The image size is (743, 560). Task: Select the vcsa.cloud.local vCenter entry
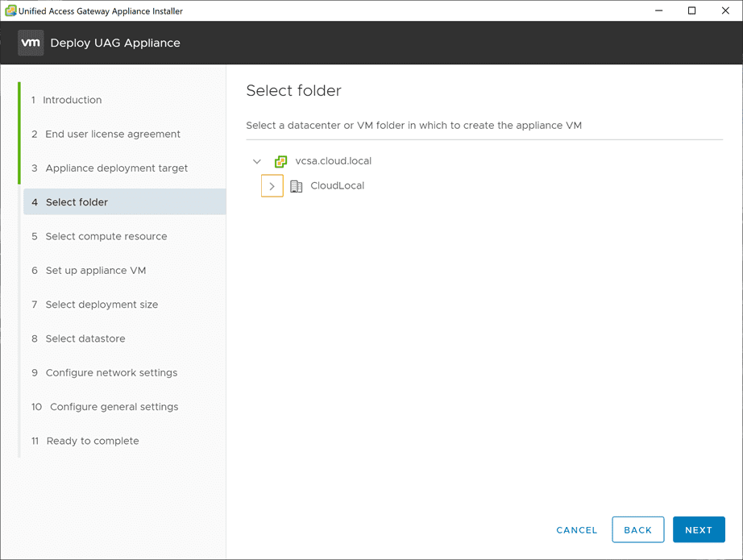[x=333, y=161]
